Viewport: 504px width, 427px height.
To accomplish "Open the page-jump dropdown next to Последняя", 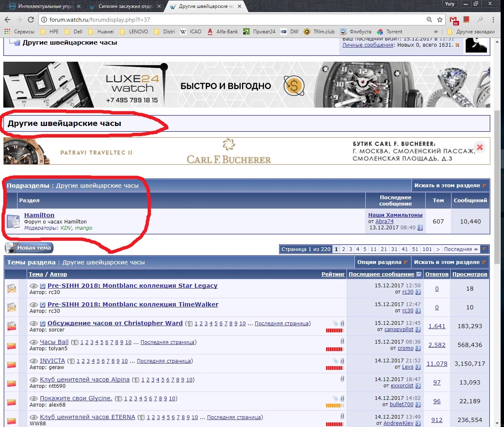I will [484, 249].
